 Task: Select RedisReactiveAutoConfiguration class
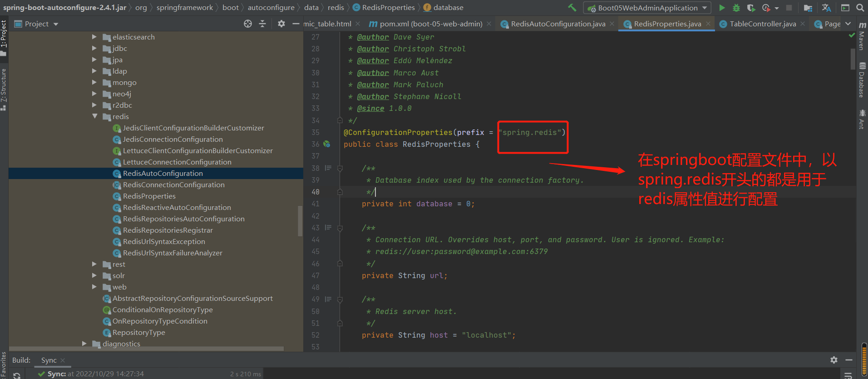click(x=177, y=207)
